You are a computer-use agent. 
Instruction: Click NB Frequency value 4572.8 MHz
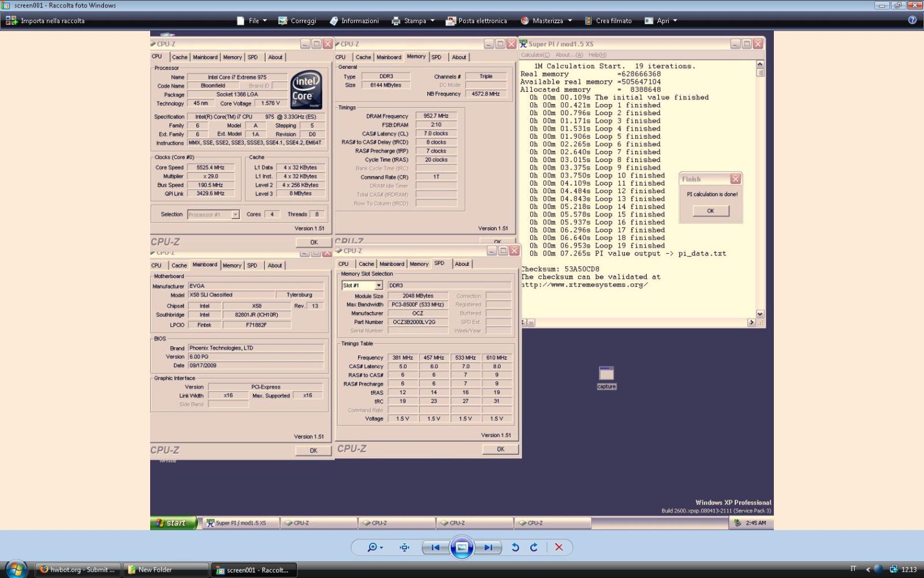pos(486,94)
